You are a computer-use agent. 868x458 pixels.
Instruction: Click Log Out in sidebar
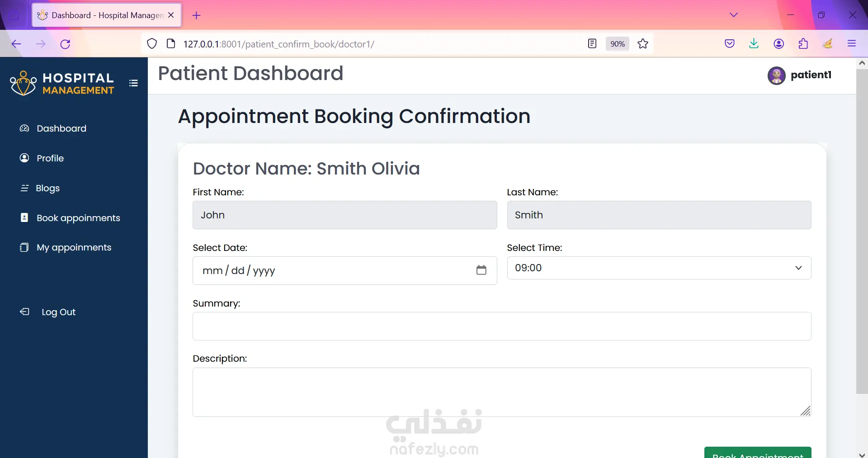[x=58, y=312]
